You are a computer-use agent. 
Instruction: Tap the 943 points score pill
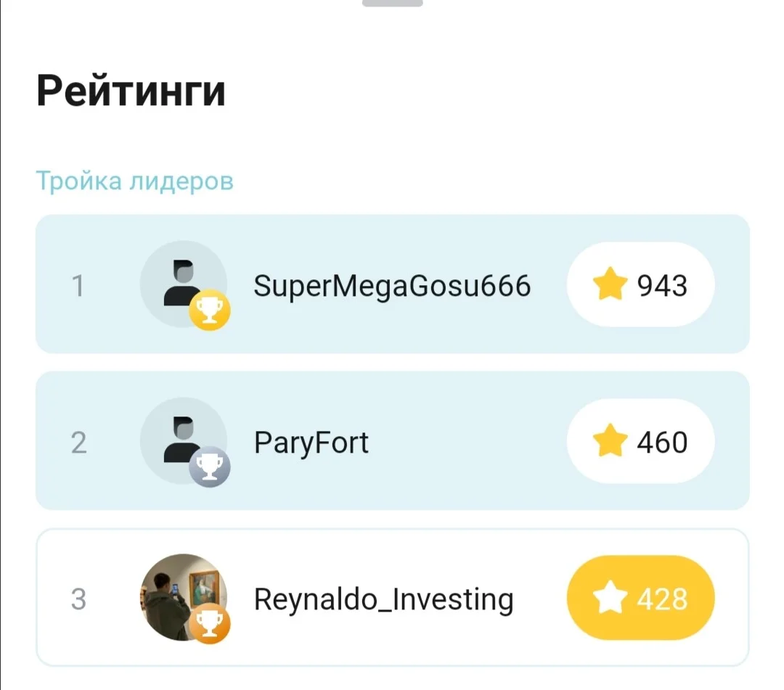click(640, 284)
